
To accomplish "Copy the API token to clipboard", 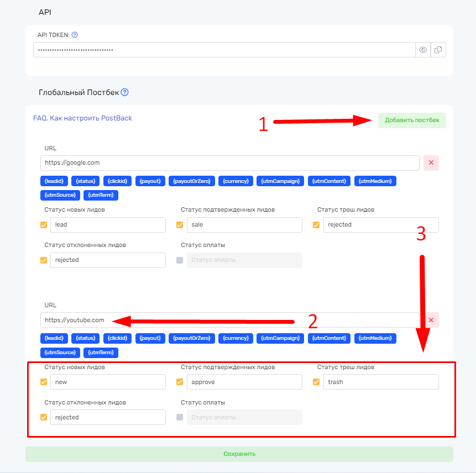I will 438,50.
